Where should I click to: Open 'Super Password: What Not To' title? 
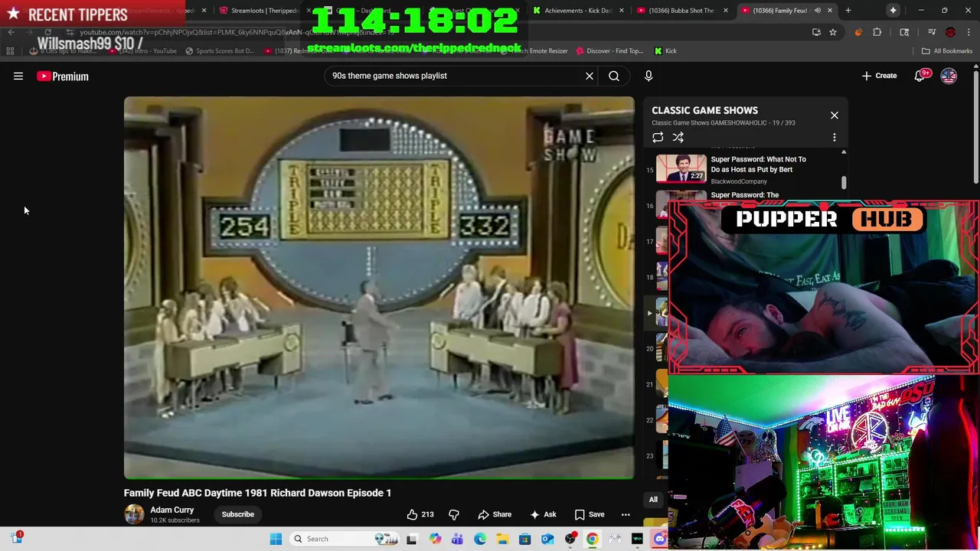(758, 165)
